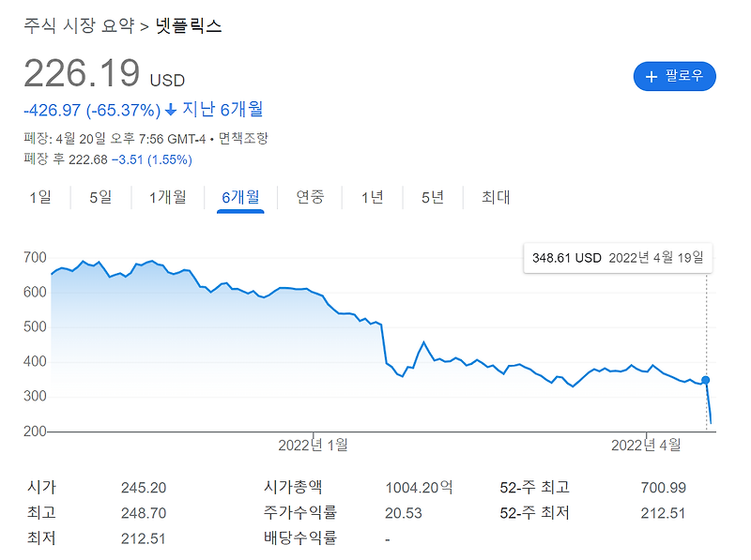
Task: Click the 348.61 USD chart tooltip
Action: pyautogui.click(x=618, y=258)
